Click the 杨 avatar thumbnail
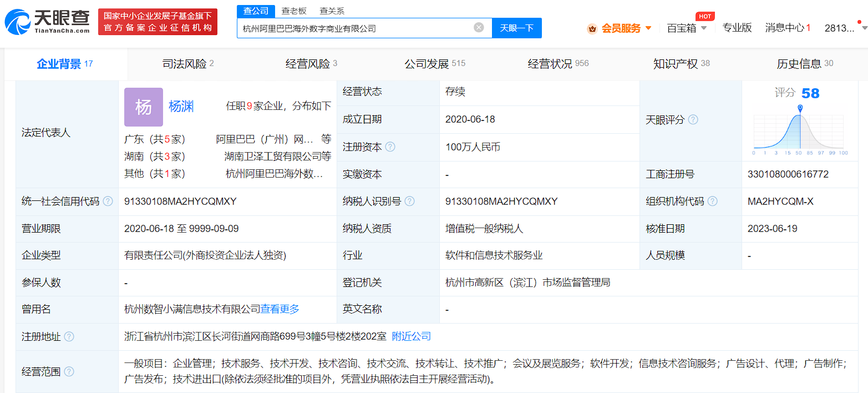868x393 pixels. click(143, 107)
